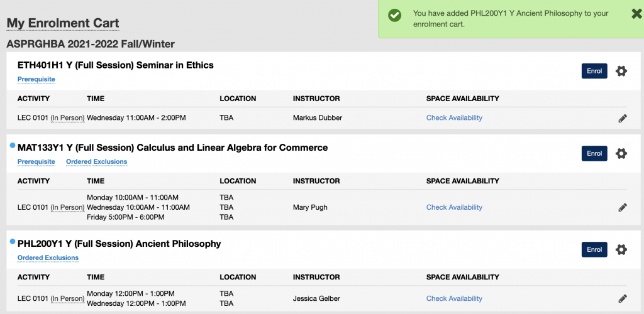Open gear settings for ETH401H1 course

[621, 71]
